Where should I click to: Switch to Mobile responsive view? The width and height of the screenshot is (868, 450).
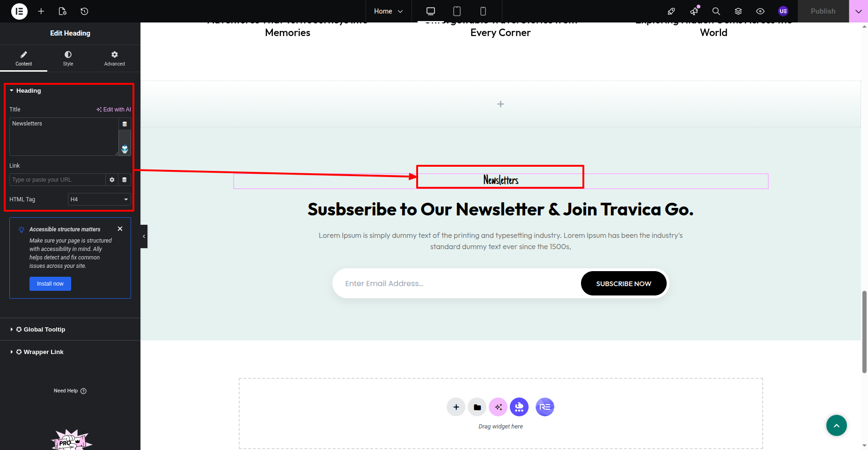[483, 11]
